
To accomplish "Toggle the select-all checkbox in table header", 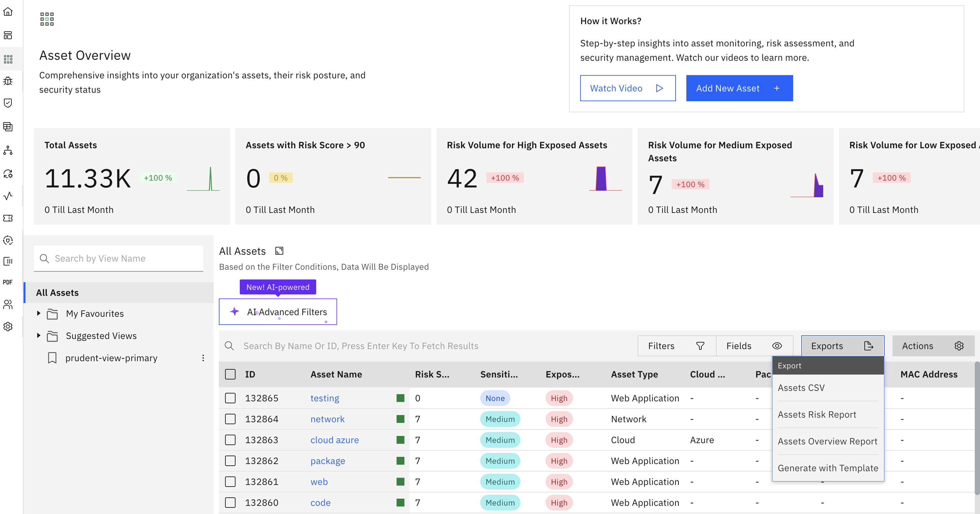I will (230, 374).
